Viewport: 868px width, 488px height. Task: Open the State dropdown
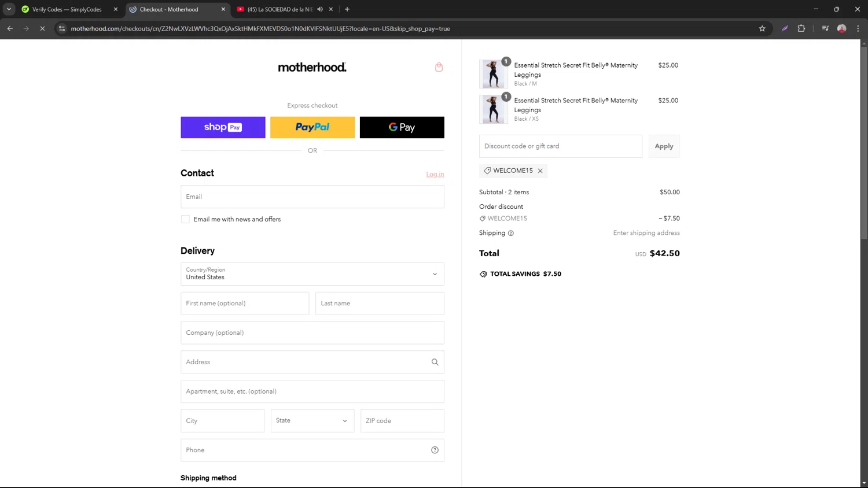tap(312, 421)
